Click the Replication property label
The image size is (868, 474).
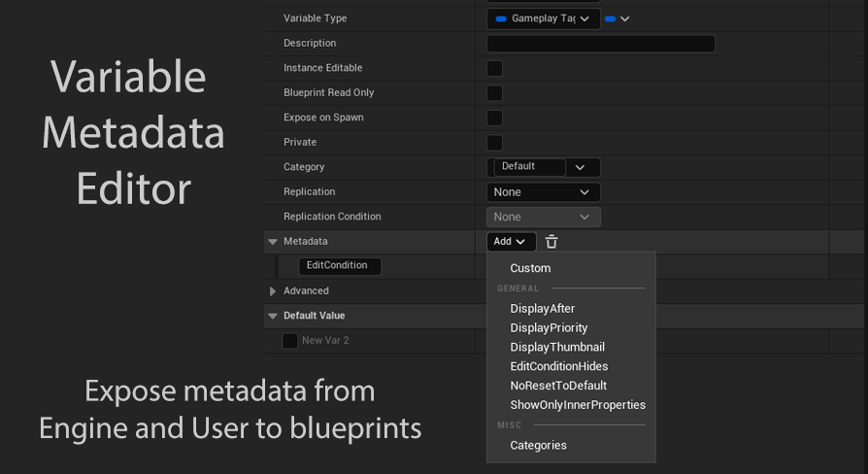(x=310, y=191)
